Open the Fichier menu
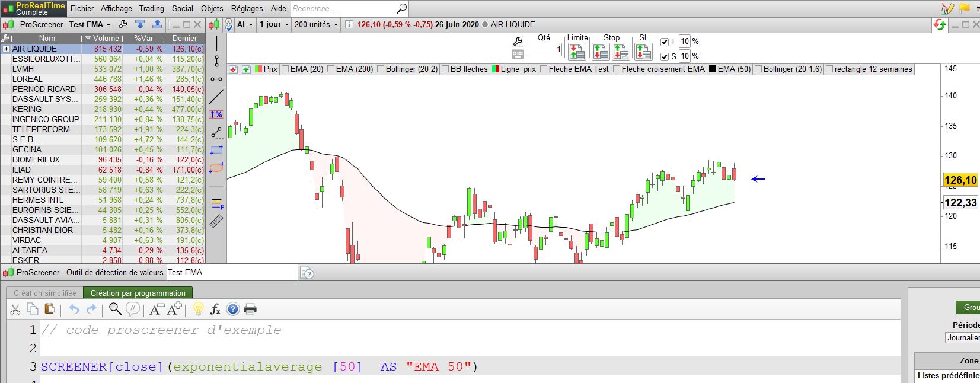Viewport: 980px width, 383px height. point(82,8)
